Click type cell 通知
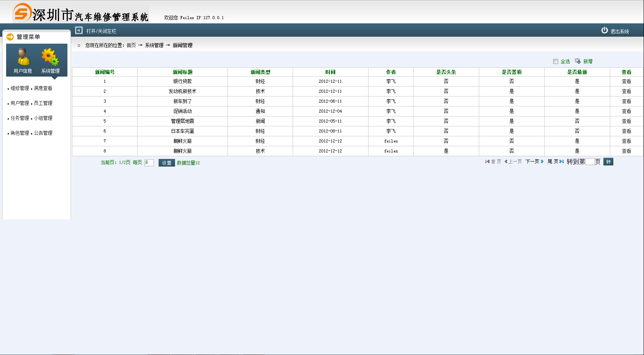This screenshot has height=355, width=644. (x=260, y=111)
